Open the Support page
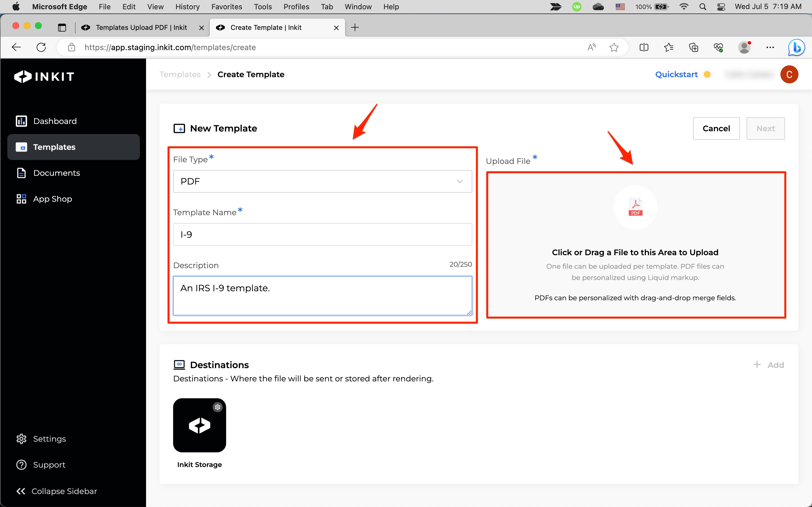 point(49,464)
